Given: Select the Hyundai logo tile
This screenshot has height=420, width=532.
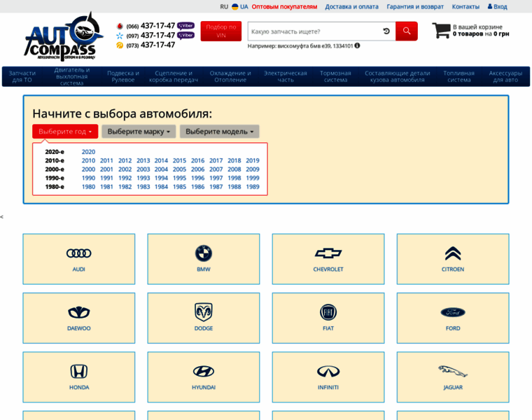Looking at the screenshot, I should pyautogui.click(x=204, y=377).
